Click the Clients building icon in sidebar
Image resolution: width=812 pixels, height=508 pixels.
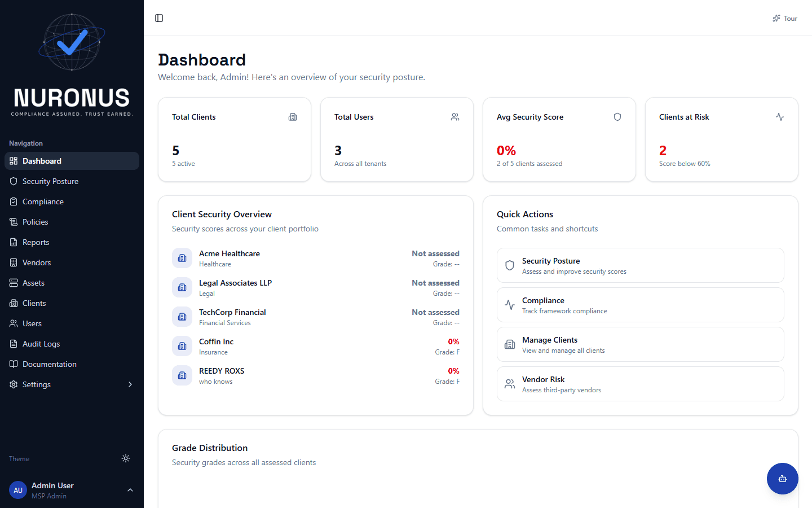[x=14, y=303]
